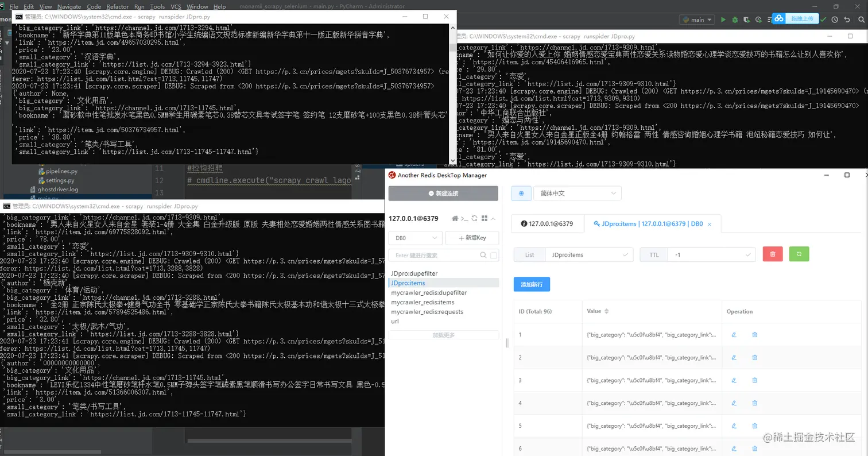The image size is (868, 456).
Task: Select the mycrawler_redis:dupefilter key
Action: point(444,293)
